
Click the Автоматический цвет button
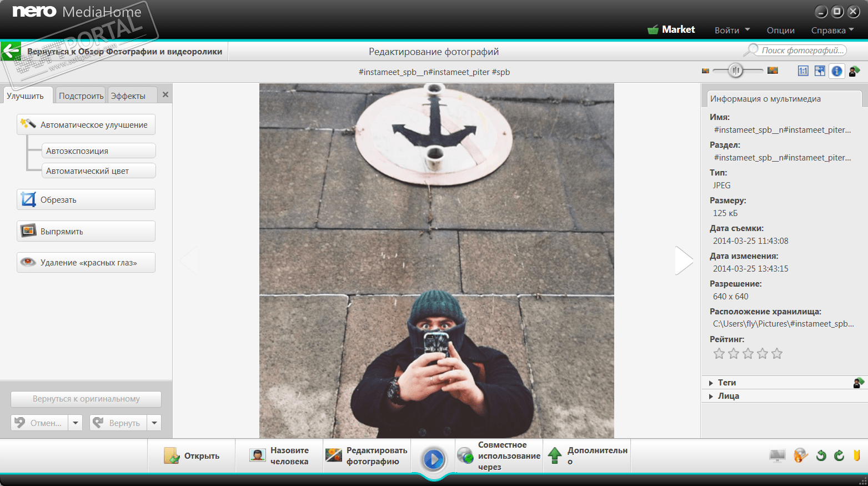point(99,171)
